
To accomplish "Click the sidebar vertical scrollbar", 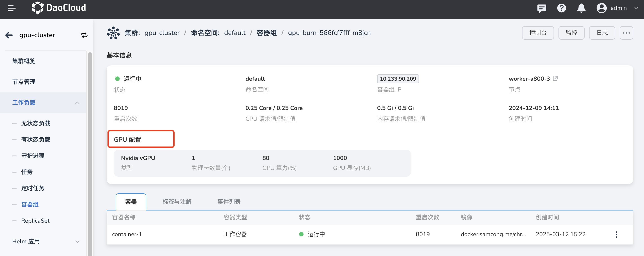I will click(x=90, y=150).
